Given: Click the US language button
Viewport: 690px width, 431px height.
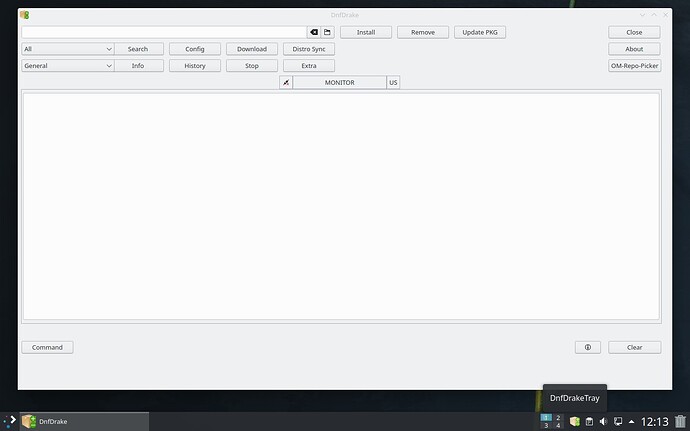Looking at the screenshot, I should (x=393, y=82).
